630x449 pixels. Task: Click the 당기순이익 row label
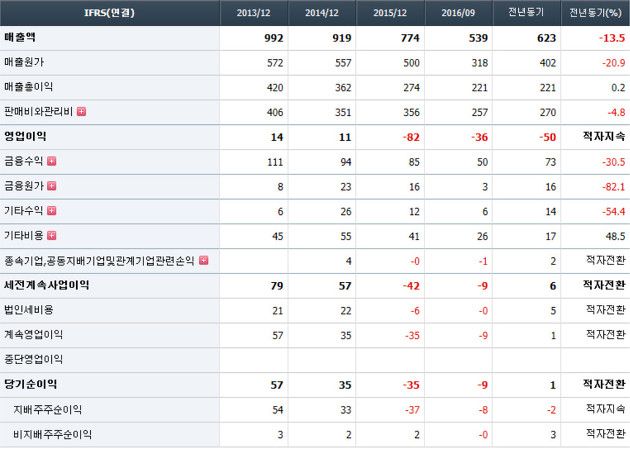(x=30, y=384)
